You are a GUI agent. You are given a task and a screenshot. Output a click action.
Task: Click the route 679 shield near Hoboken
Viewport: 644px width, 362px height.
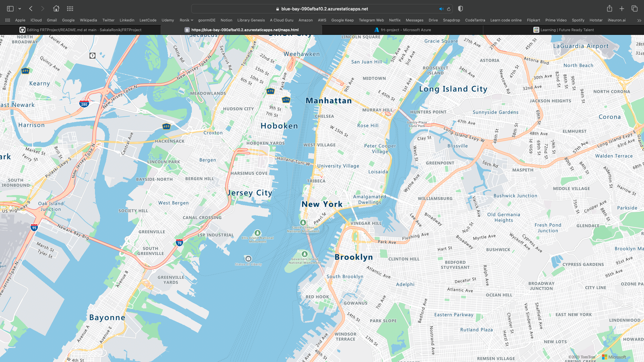pos(286,100)
